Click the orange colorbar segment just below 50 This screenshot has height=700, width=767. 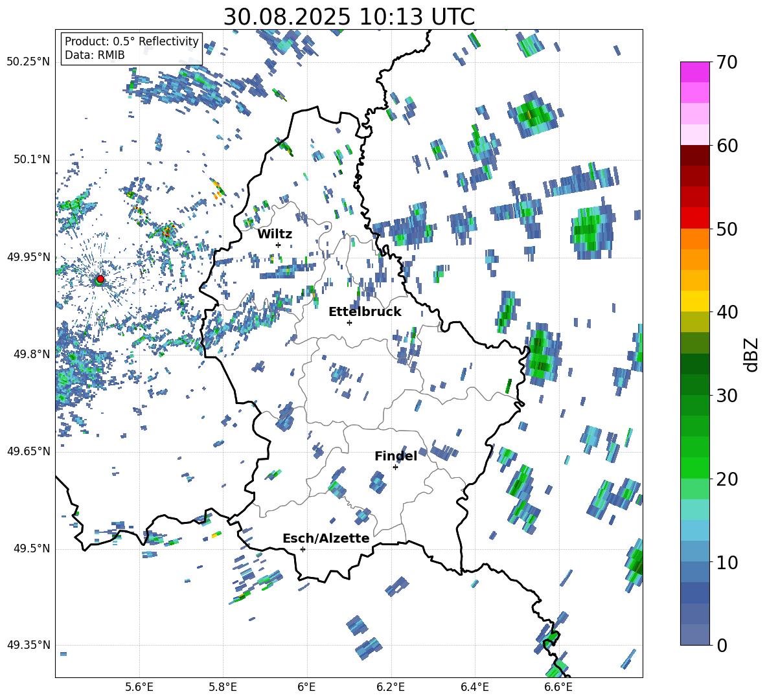pos(694,238)
